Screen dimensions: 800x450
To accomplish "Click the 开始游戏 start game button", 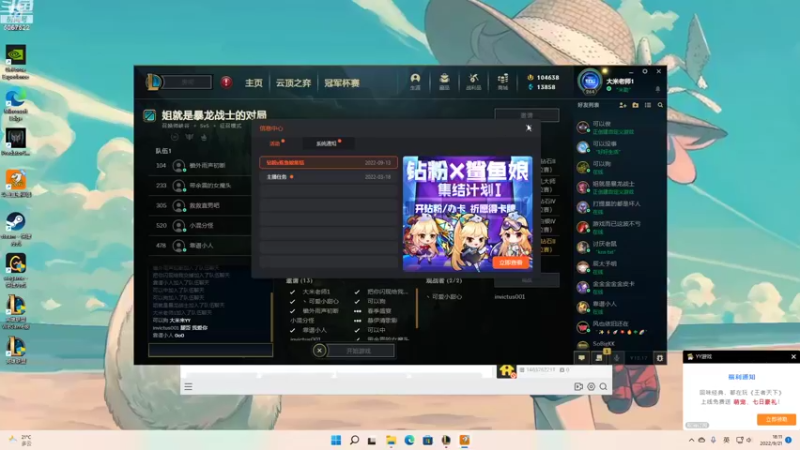I will pyautogui.click(x=361, y=351).
